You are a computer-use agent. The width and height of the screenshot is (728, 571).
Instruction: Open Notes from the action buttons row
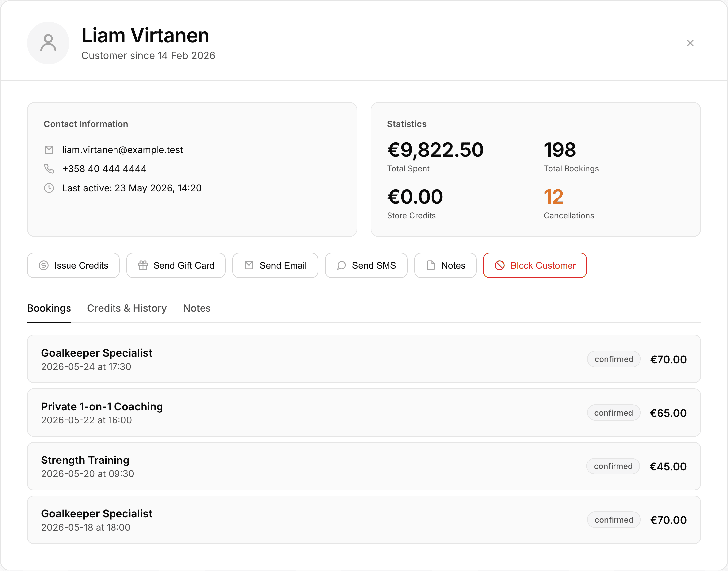coord(445,265)
